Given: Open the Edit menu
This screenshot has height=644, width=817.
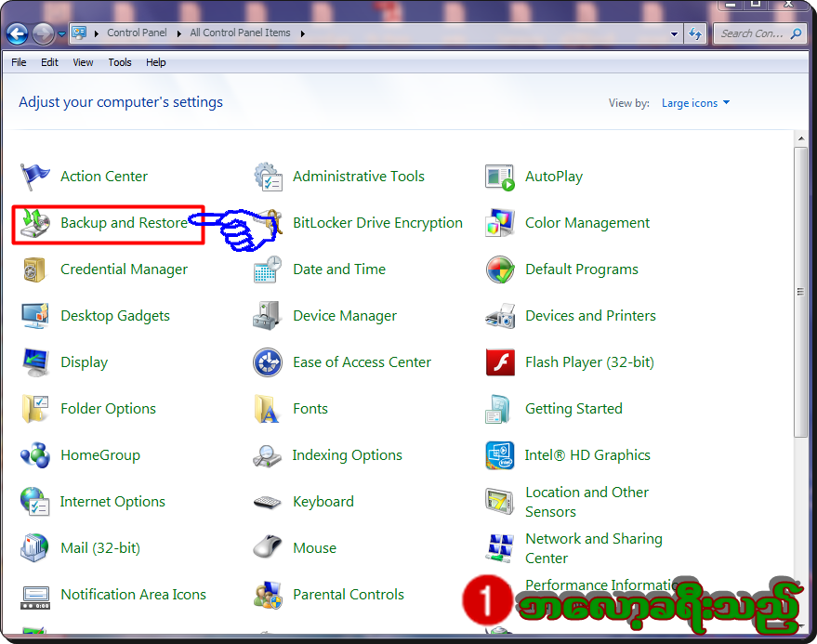Looking at the screenshot, I should pos(49,62).
